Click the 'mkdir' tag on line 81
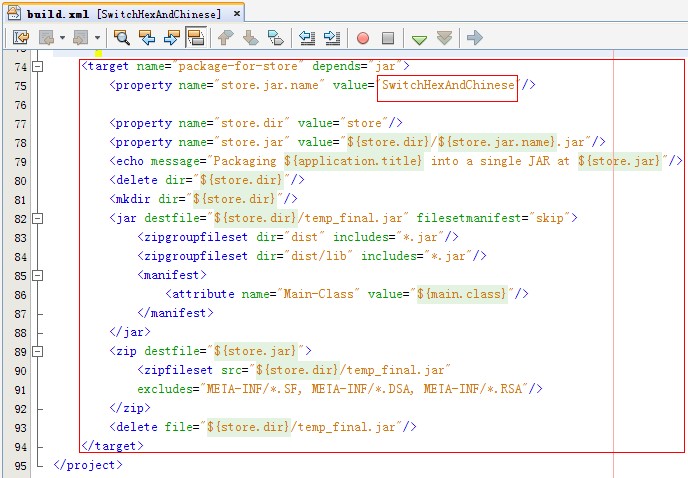The height and width of the screenshot is (478, 688). (x=133, y=199)
